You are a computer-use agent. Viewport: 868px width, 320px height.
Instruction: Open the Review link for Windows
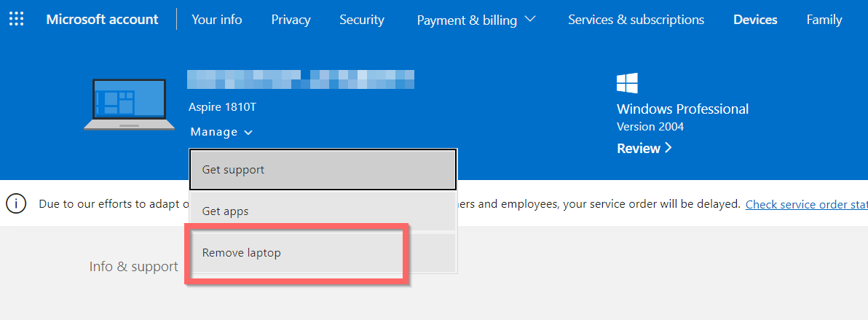pos(638,149)
